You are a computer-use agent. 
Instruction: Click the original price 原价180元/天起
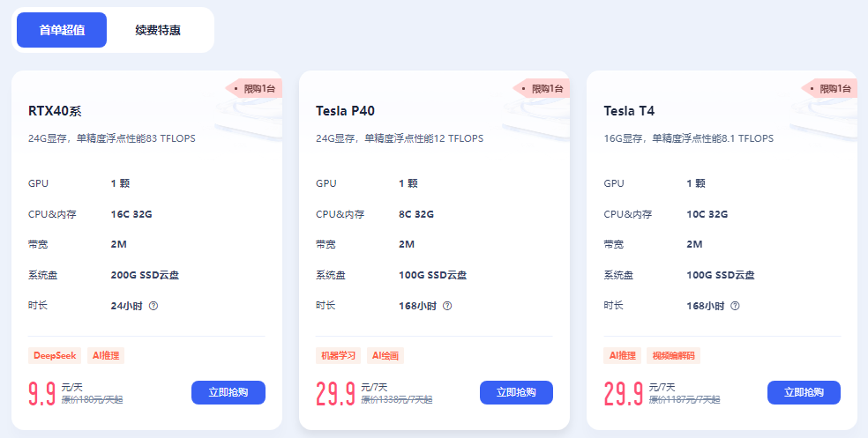pos(92,399)
